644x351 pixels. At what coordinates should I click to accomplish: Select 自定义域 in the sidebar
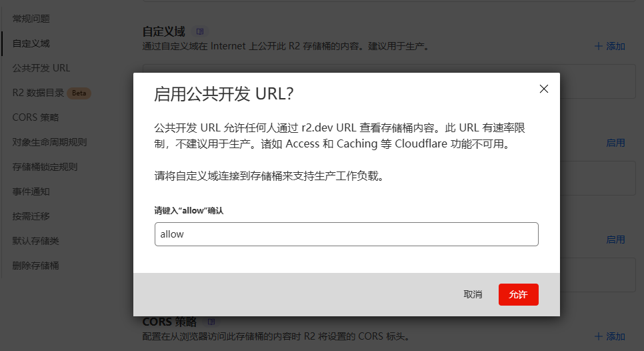click(31, 43)
